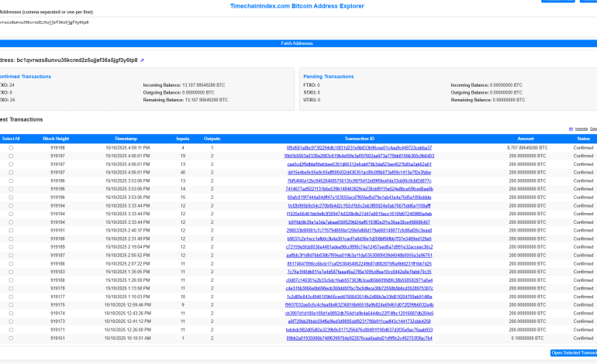Click the Status column header
This screenshot has height=364, width=597.
click(x=582, y=139)
